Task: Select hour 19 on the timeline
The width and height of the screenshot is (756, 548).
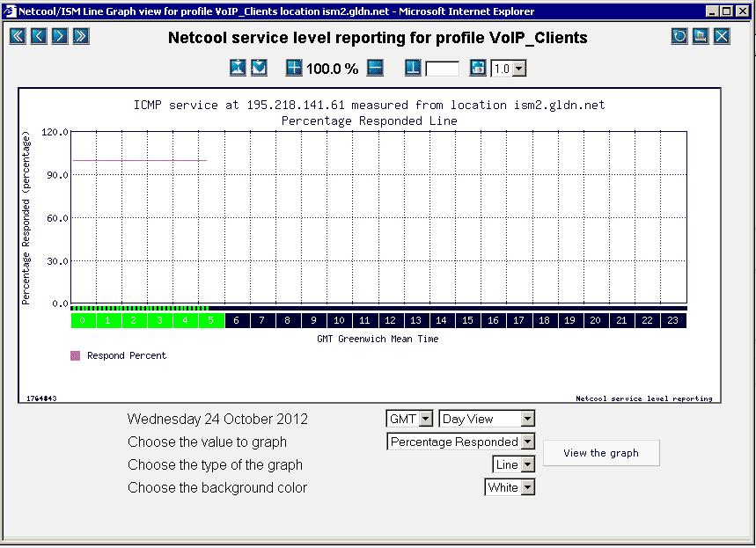Action: [570, 320]
